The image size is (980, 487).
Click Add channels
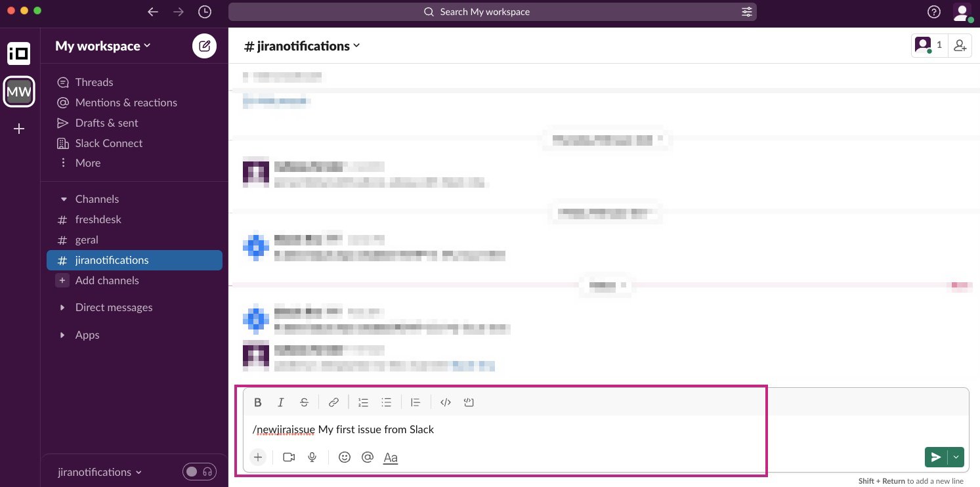tap(106, 280)
